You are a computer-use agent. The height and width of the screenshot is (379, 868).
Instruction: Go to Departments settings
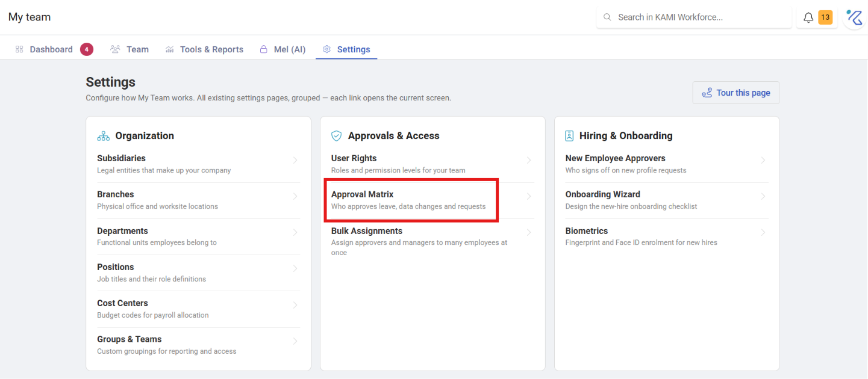pos(198,236)
